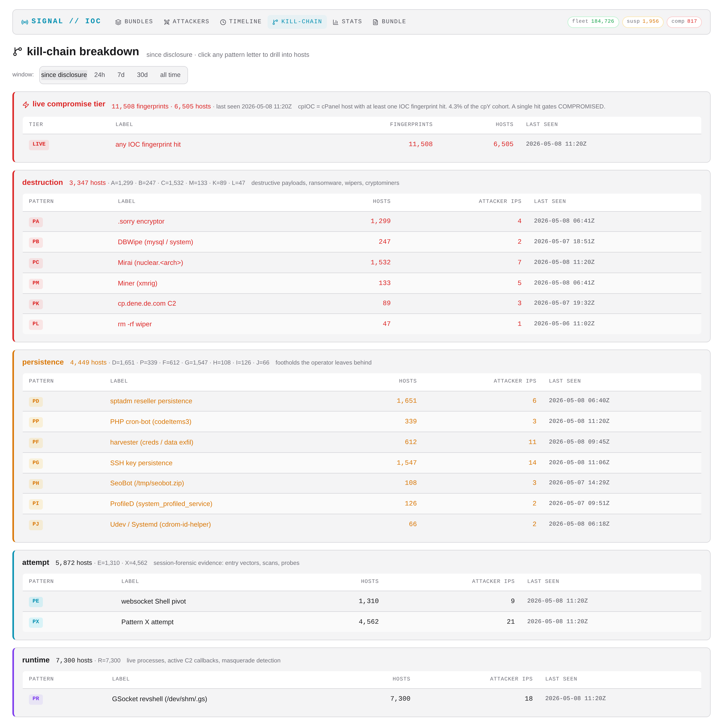Click the '.sorry encryptor' label
Screen dimensions: 723x728
(141, 221)
